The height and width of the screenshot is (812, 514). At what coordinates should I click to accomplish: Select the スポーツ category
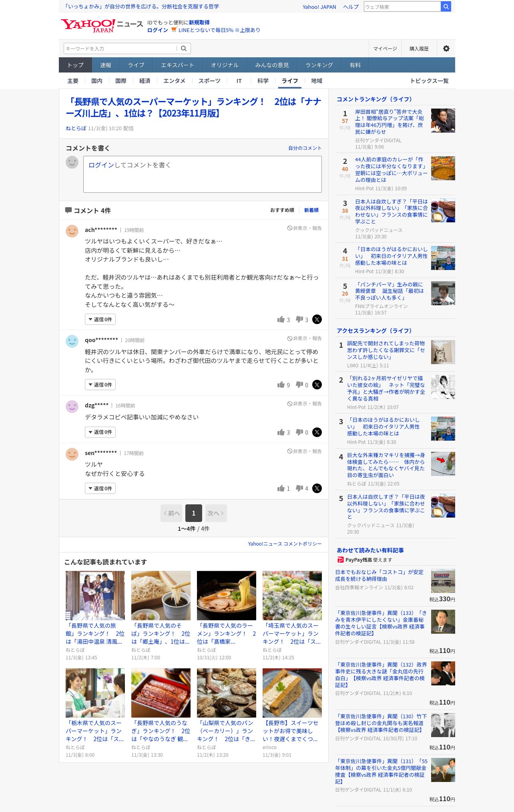pyautogui.click(x=209, y=81)
